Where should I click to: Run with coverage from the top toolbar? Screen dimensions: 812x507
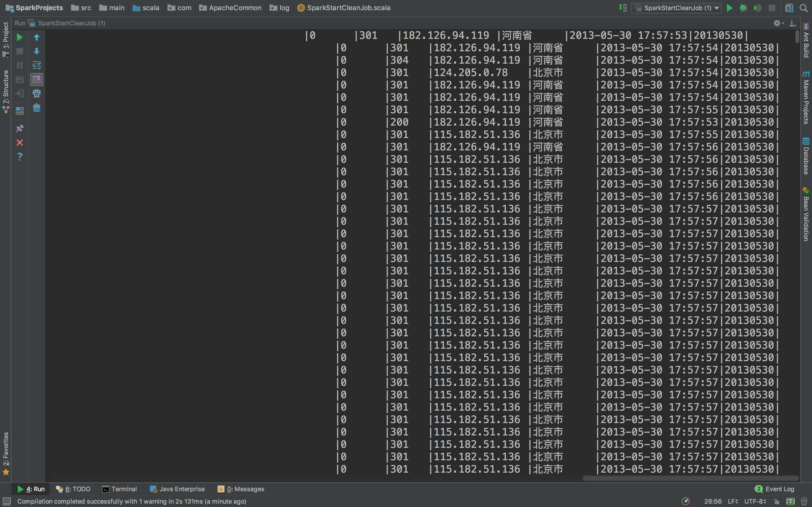click(x=757, y=8)
